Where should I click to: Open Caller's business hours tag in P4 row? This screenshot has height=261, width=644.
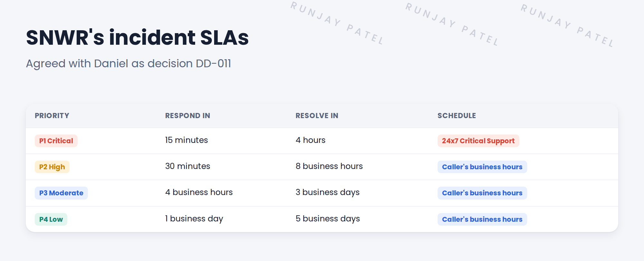[482, 219]
